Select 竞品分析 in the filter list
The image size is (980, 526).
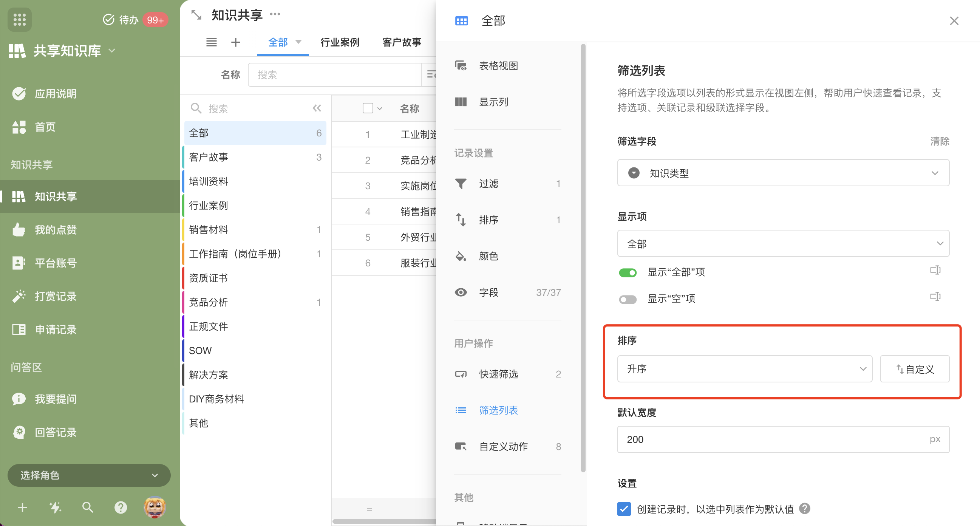(x=255, y=302)
